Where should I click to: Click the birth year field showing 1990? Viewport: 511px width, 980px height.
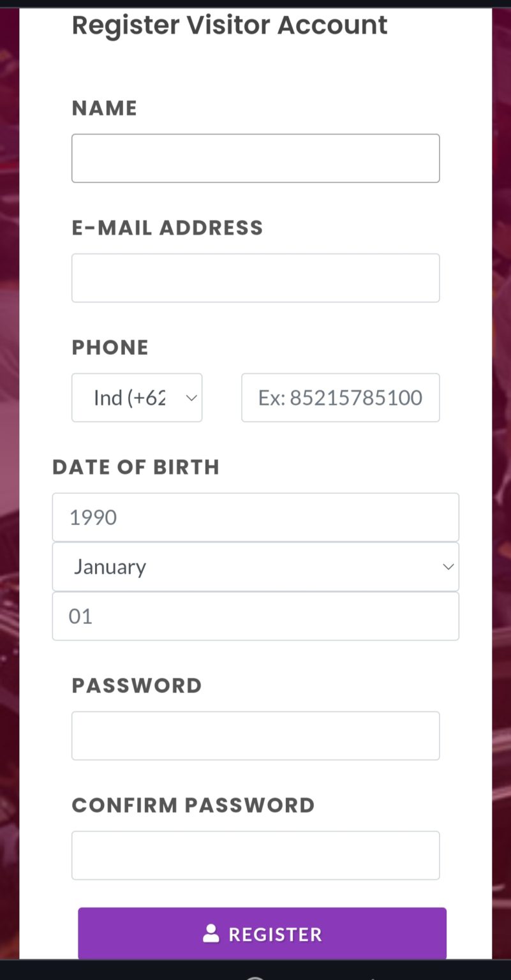point(255,517)
